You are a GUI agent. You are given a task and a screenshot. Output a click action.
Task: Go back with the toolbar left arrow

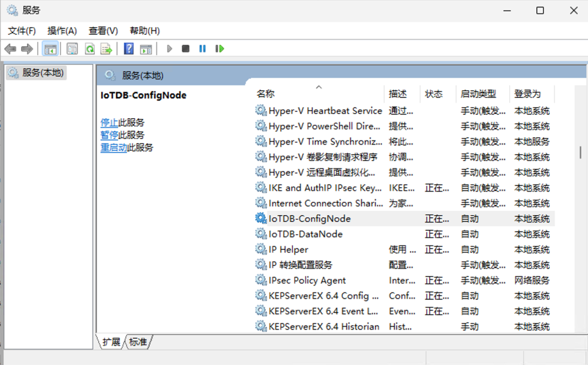pyautogui.click(x=10, y=49)
